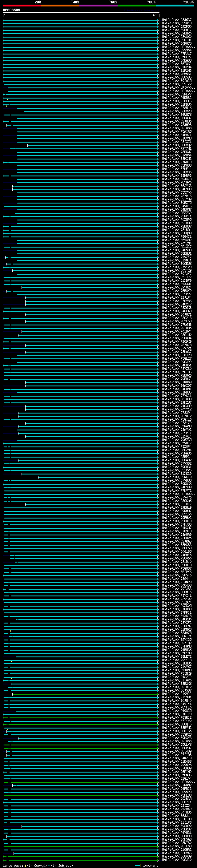Click the UniRef100_B0C453 label
The image size is (197, 868).
(177, 585)
